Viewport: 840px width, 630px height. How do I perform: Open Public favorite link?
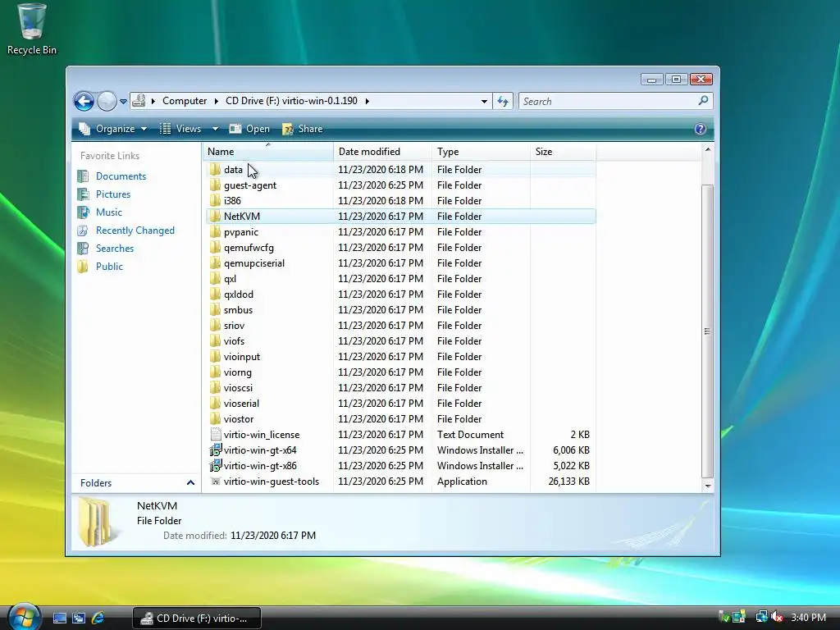[x=109, y=267]
